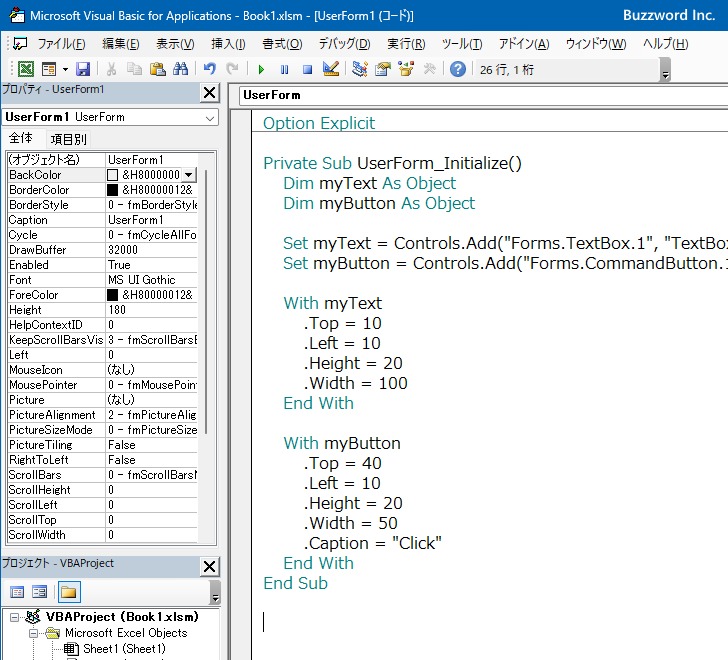Place cursor on the End Sub line
Viewport: 728px width, 660px height.
pyautogui.click(x=295, y=583)
